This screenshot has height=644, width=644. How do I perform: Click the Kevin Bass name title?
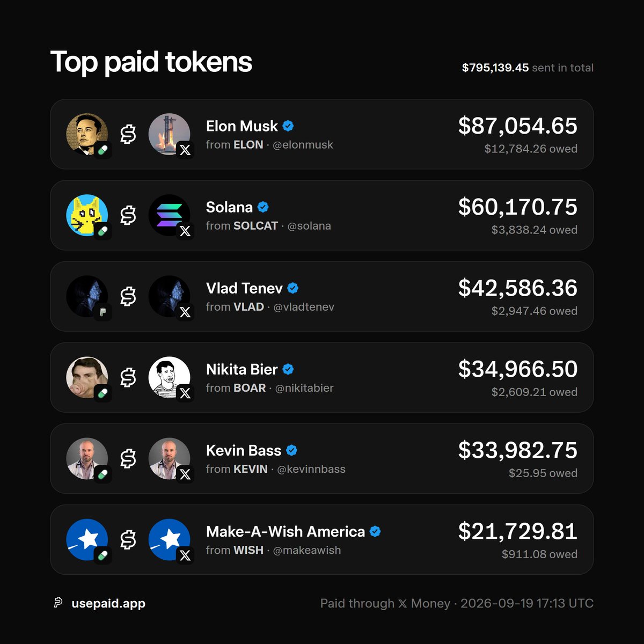(x=244, y=450)
